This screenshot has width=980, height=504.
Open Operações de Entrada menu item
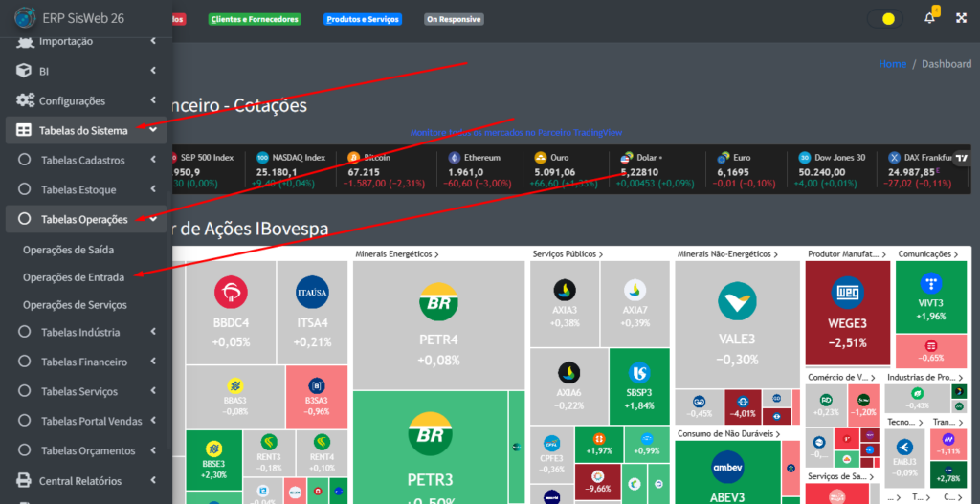coord(75,276)
